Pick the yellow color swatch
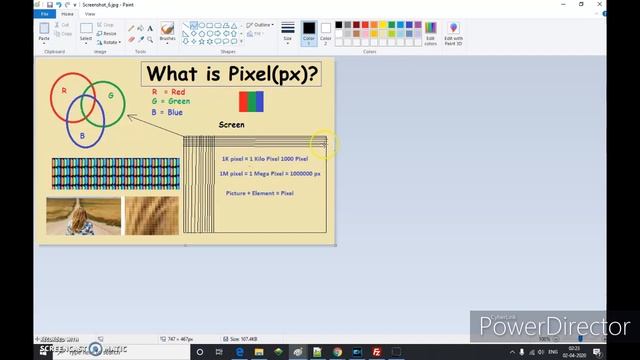Viewport: 640px width, 360px height. [383, 25]
